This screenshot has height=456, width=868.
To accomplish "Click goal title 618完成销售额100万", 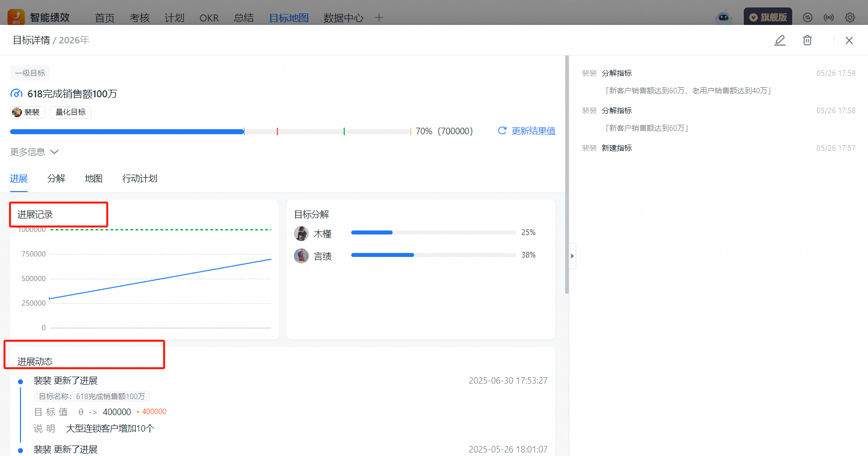I will (x=72, y=94).
